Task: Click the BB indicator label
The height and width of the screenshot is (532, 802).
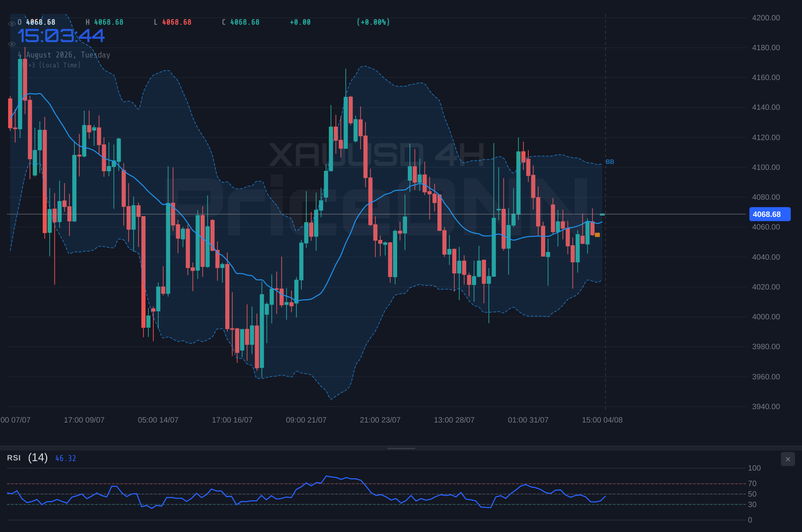Action: (610, 162)
